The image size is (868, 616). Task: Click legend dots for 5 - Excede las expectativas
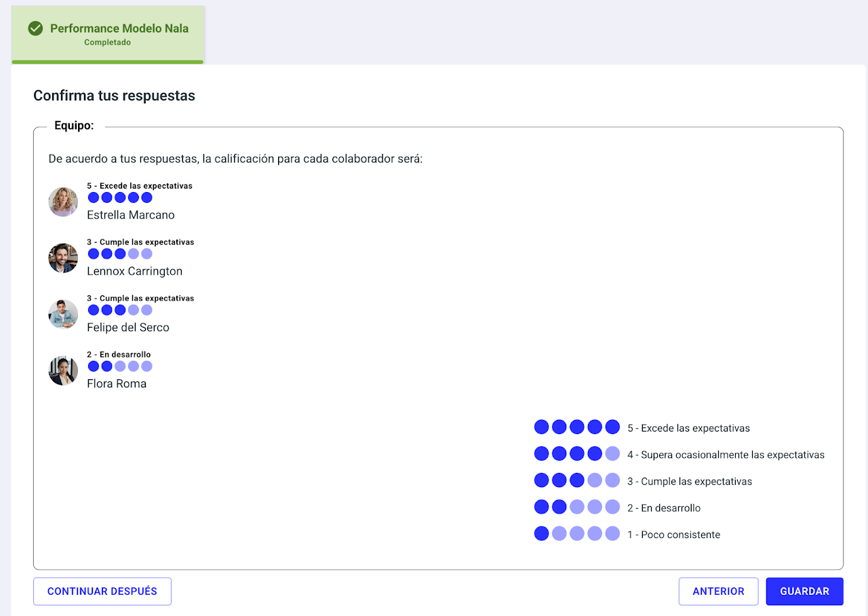(576, 427)
